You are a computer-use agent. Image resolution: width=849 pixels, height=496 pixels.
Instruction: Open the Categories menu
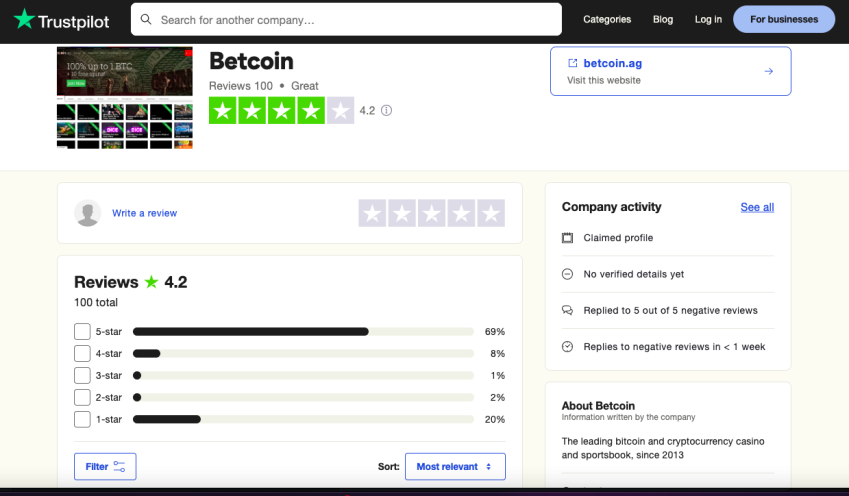click(x=607, y=19)
